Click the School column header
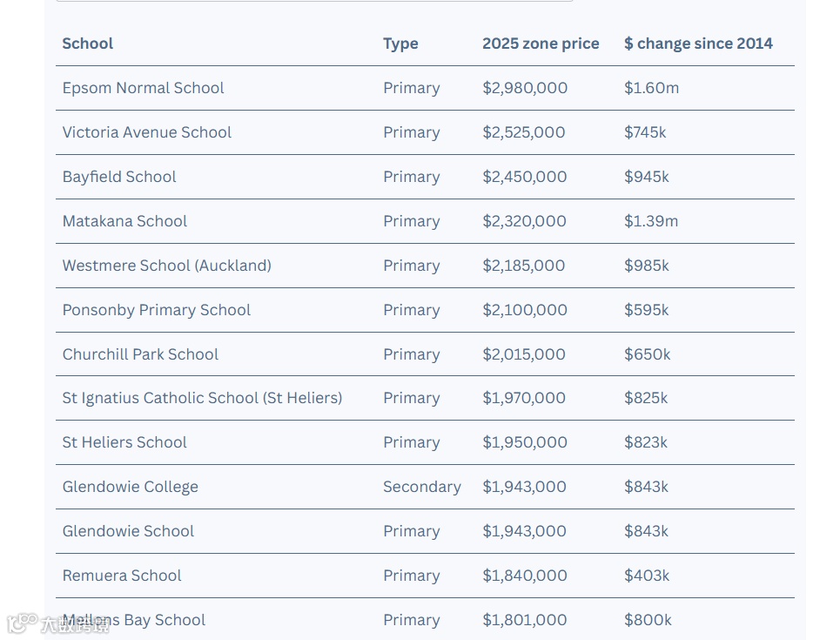840x640 pixels. coord(88,44)
